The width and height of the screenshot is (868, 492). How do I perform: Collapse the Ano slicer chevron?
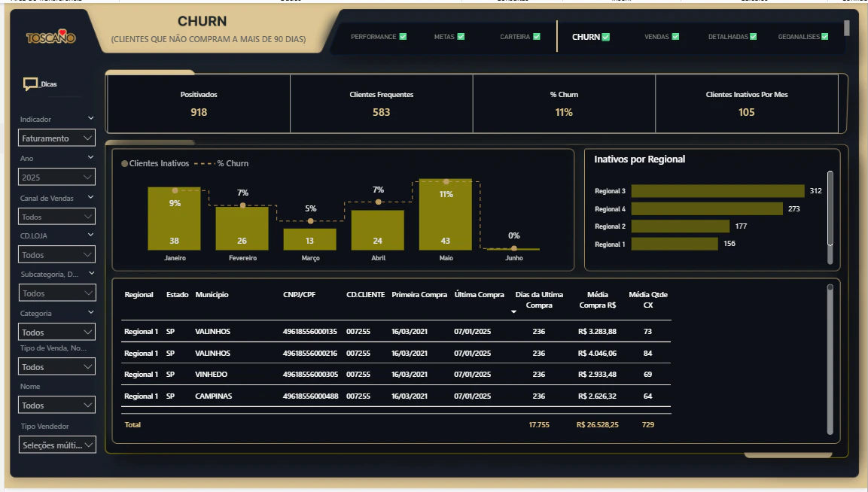[x=91, y=158]
